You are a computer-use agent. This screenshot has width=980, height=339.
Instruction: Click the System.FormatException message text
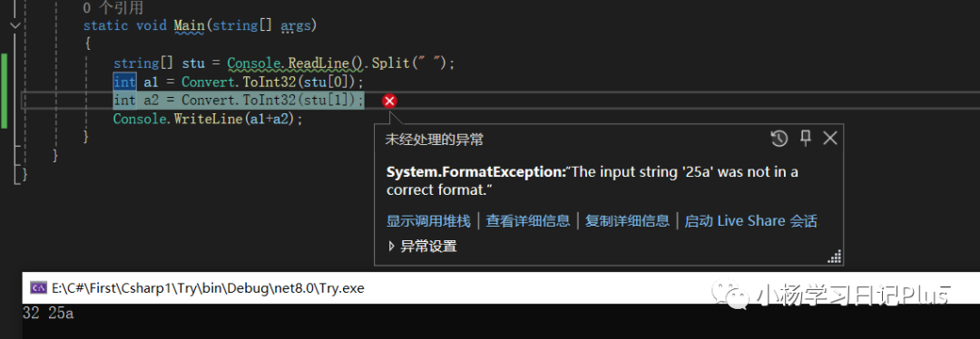592,181
